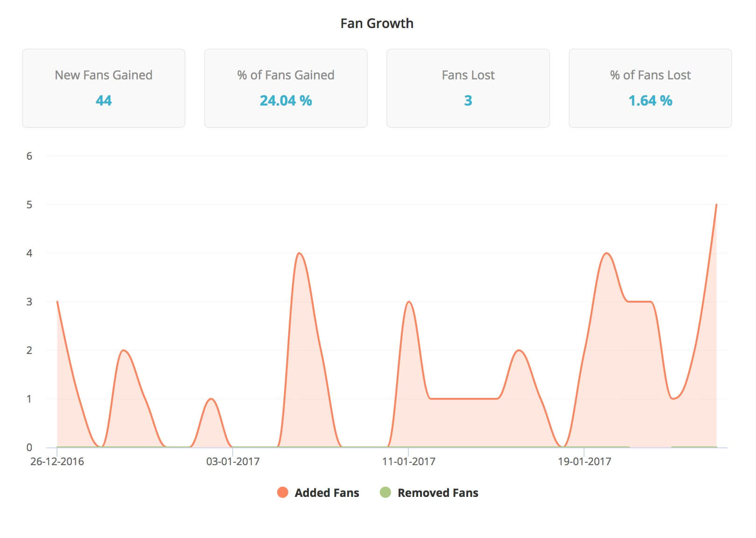Click the y-axis label 2

(29, 350)
